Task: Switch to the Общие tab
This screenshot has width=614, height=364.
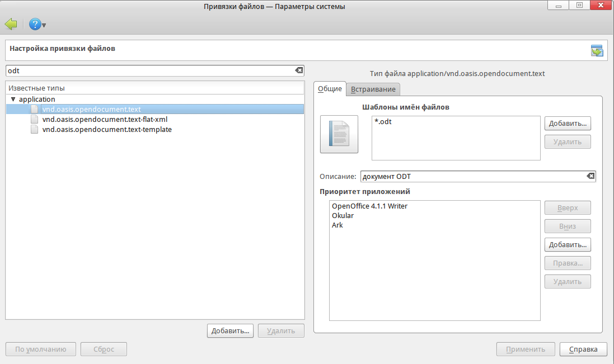Action: 330,88
